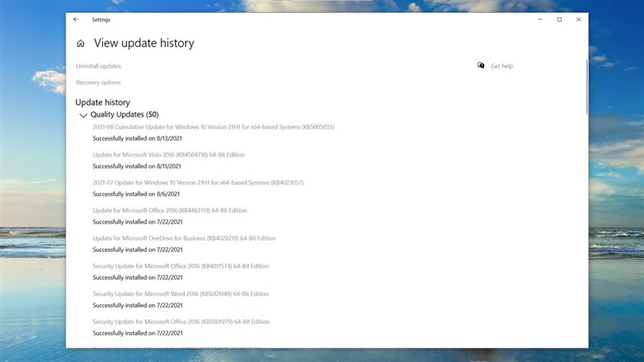Go to Settings home via house icon
The height and width of the screenshot is (362, 644).
pyautogui.click(x=80, y=43)
